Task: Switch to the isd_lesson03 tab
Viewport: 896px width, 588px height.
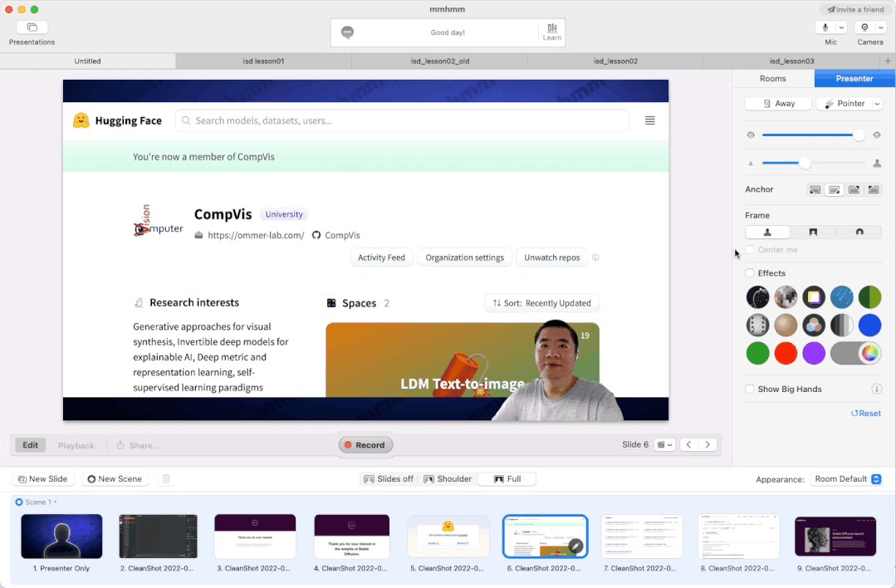Action: 792,61
